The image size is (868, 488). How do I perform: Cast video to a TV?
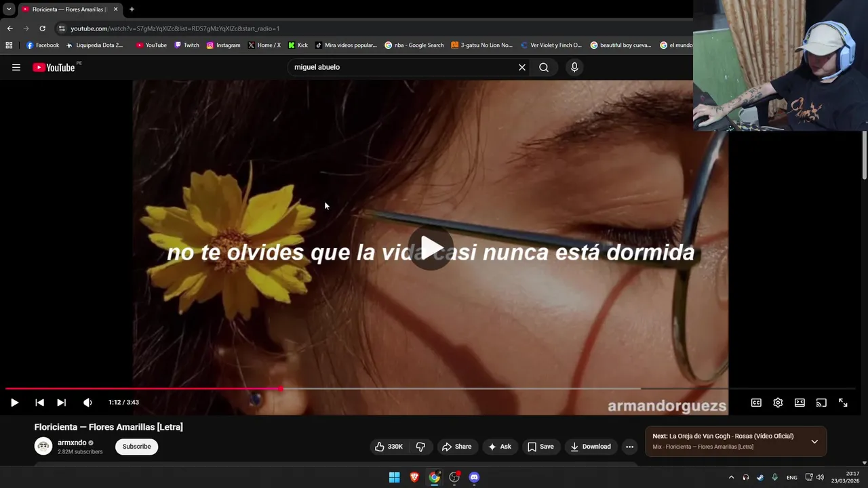coord(821,403)
